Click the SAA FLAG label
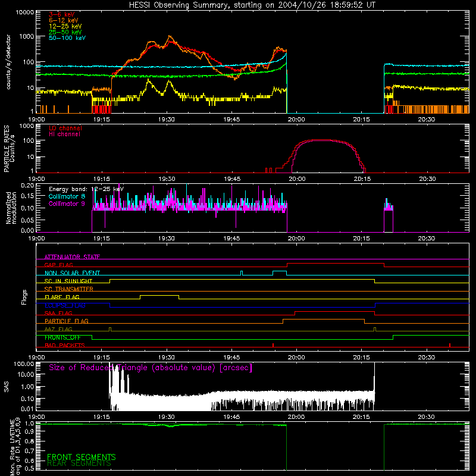Image resolution: width=476 pixels, height=476 pixels. coord(58,313)
